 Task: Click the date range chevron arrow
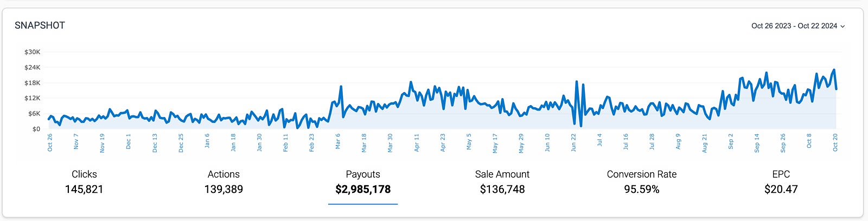[x=843, y=27]
